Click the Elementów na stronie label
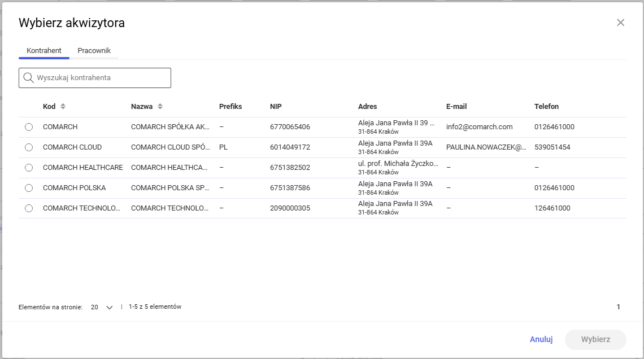The height and width of the screenshot is (359, 644). coord(50,307)
